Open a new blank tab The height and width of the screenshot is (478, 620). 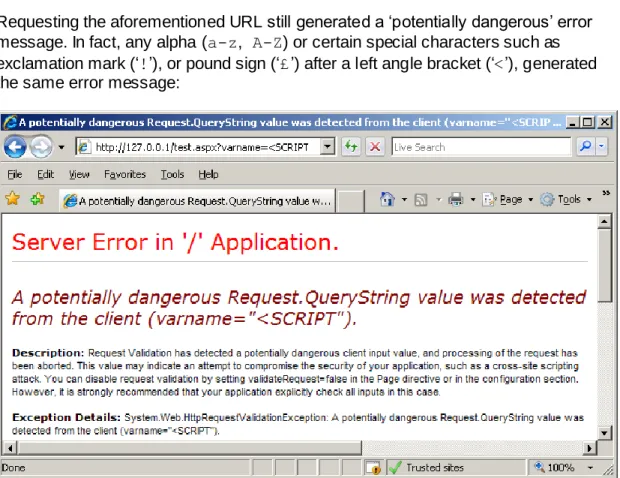350,201
